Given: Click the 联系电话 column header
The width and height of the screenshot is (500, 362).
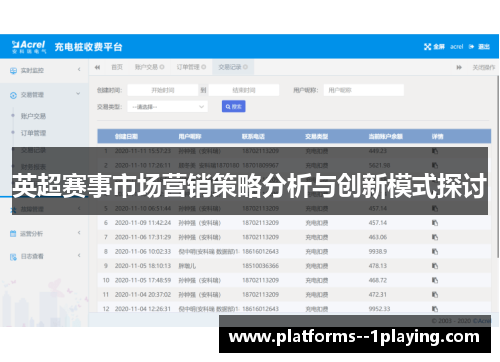Looking at the screenshot, I should [253, 136].
